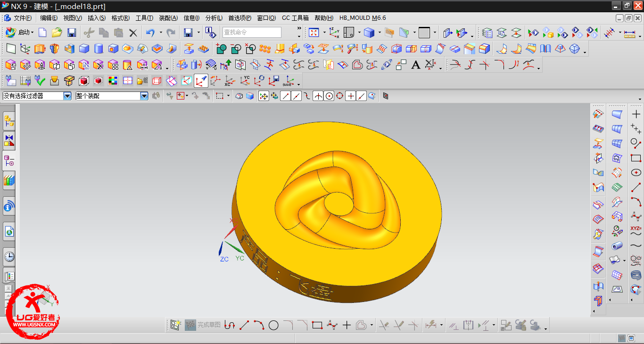
Task: Expand the Undo list dropdown arrow
Action: point(160,33)
